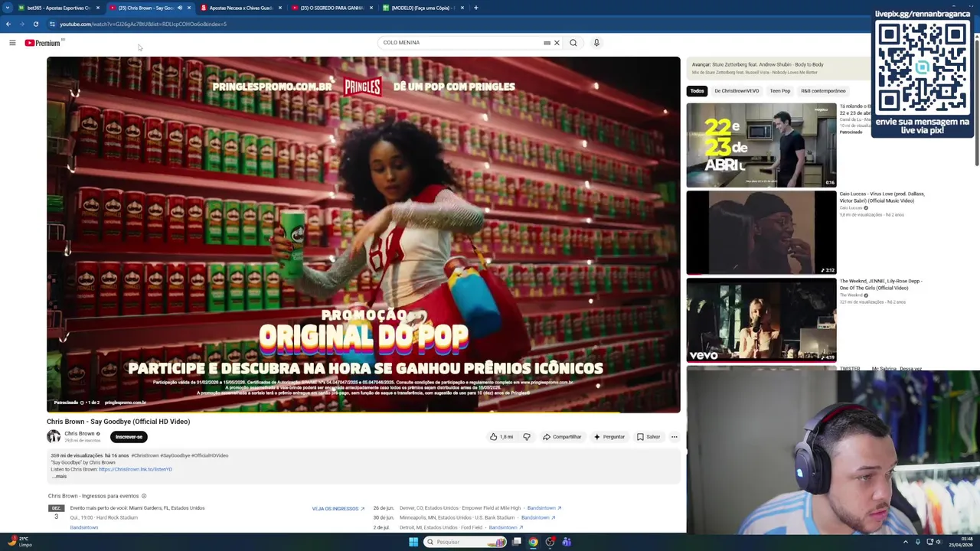This screenshot has width=980, height=551.
Task: Select the Teen Pop filter chip
Action: point(780,91)
